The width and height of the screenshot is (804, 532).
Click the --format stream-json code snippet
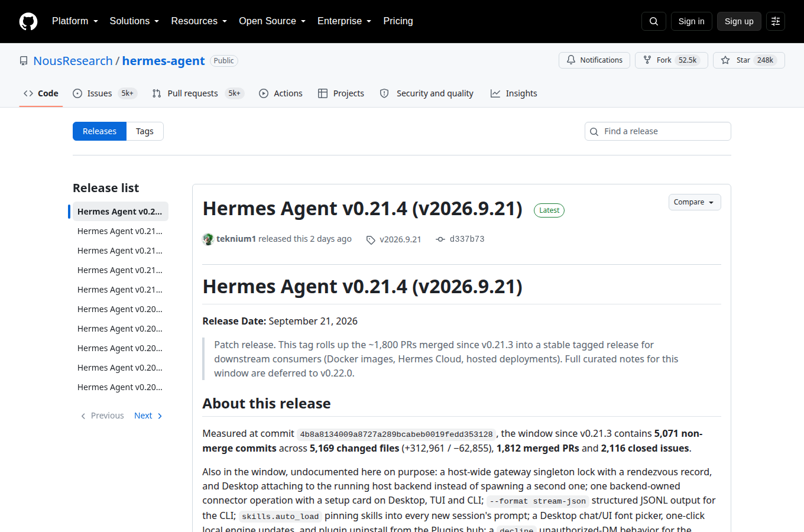coord(538,501)
